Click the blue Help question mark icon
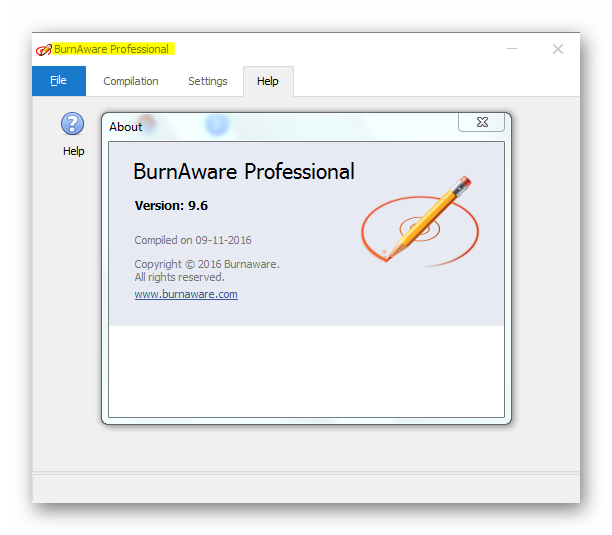 pyautogui.click(x=72, y=124)
